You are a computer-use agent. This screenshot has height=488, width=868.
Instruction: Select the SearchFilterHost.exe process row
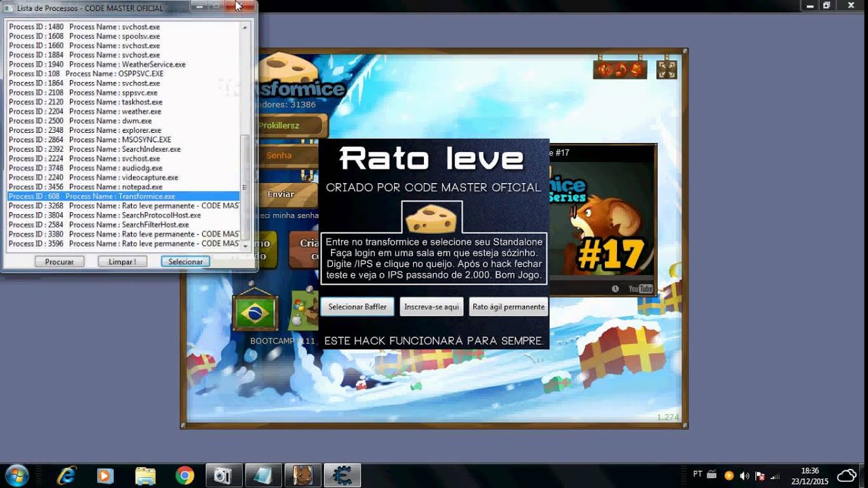[123, 225]
